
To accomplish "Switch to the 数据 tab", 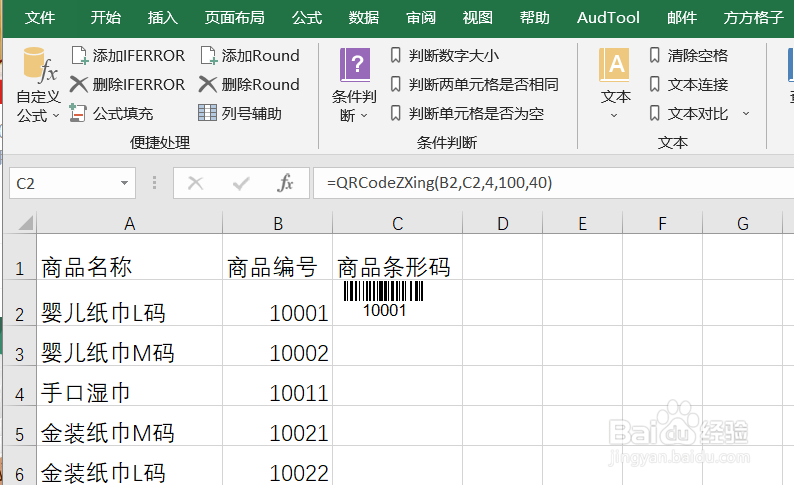I will click(364, 18).
